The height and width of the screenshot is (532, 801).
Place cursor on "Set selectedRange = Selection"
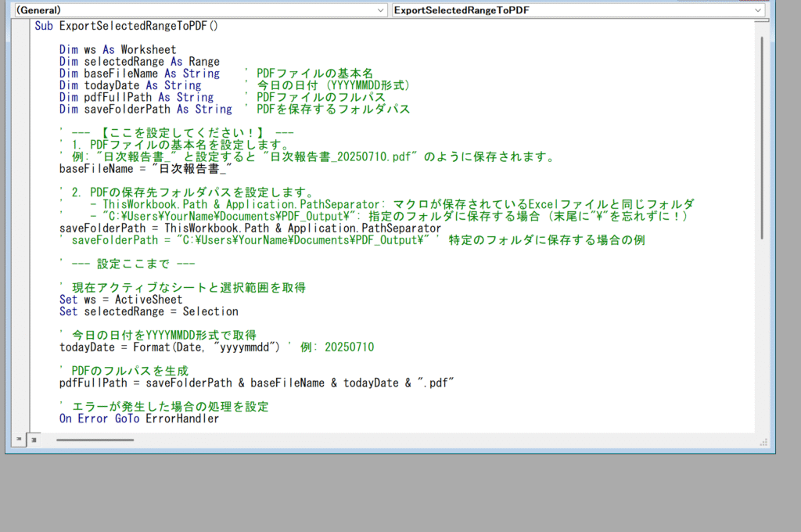[x=149, y=311]
